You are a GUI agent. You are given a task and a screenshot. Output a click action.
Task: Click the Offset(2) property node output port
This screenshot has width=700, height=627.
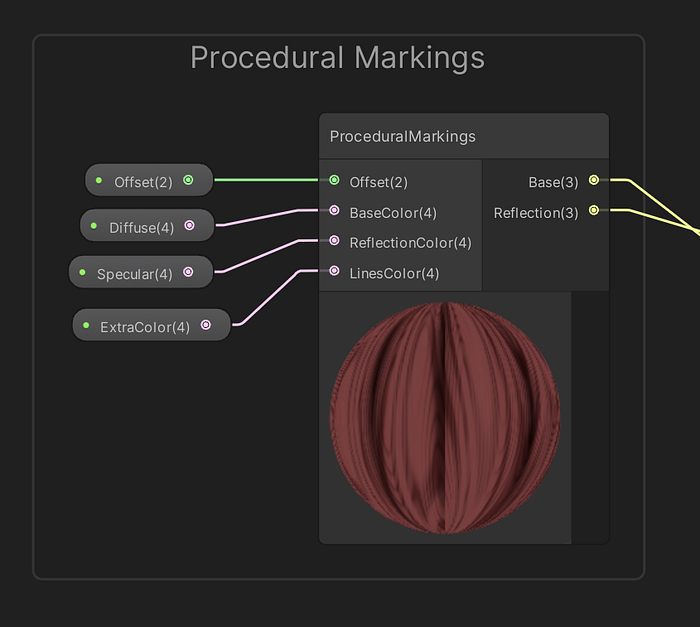pos(188,181)
